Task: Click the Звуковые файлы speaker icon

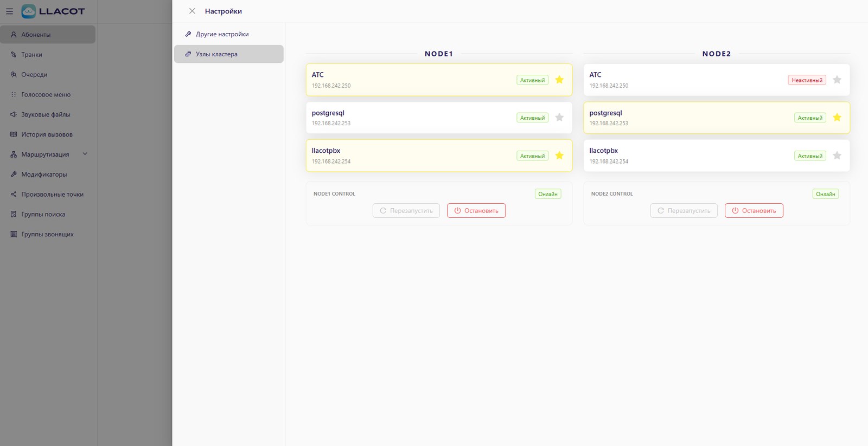Action: pos(14,114)
